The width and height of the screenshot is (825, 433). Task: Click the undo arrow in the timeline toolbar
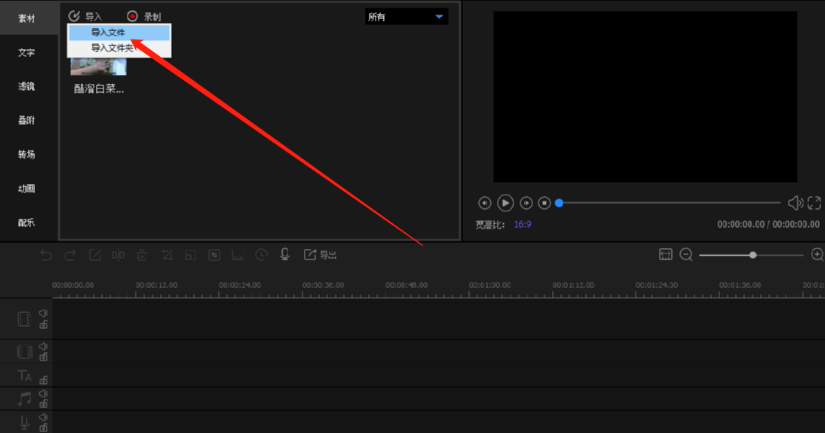pos(46,255)
